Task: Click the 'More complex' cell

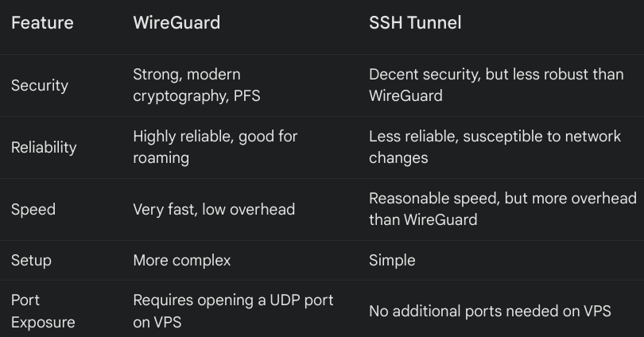Action: click(182, 260)
